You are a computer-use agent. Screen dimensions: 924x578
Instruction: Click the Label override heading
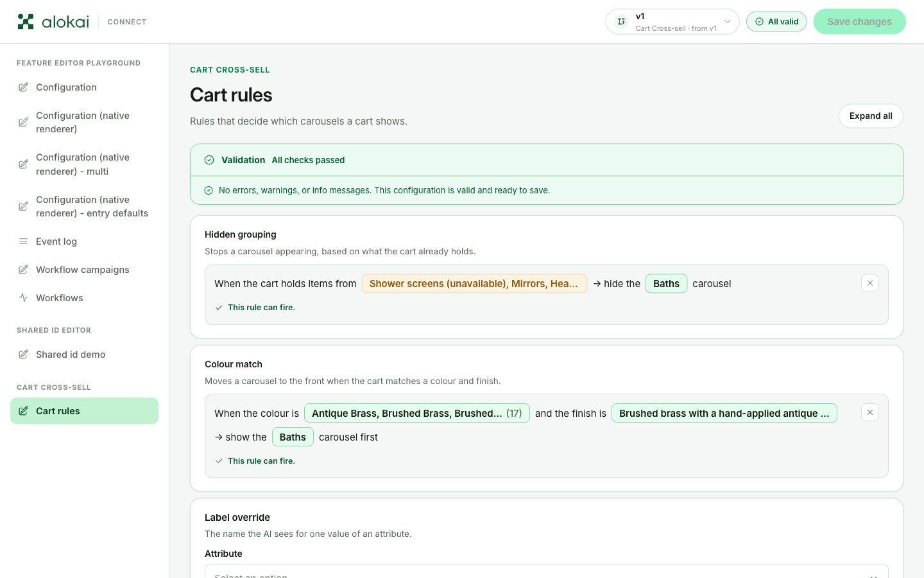[x=237, y=518]
